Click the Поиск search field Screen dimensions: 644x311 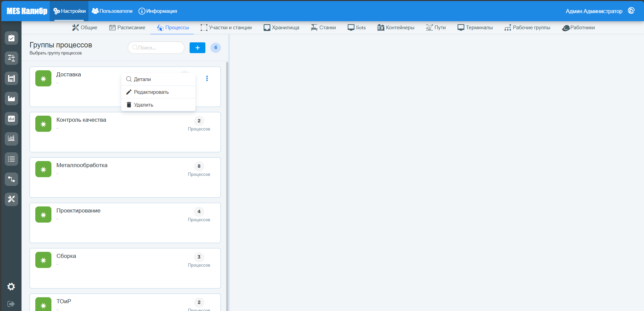[x=156, y=48]
